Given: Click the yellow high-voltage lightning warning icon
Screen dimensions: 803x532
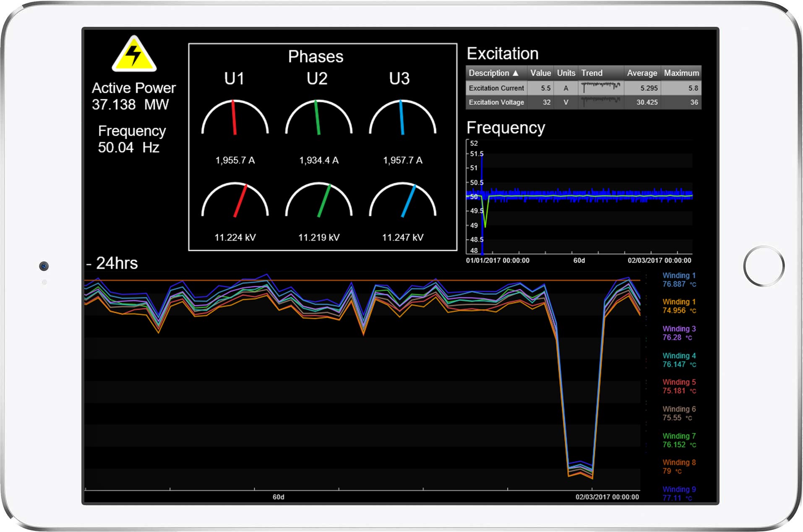Looking at the screenshot, I should [x=134, y=54].
